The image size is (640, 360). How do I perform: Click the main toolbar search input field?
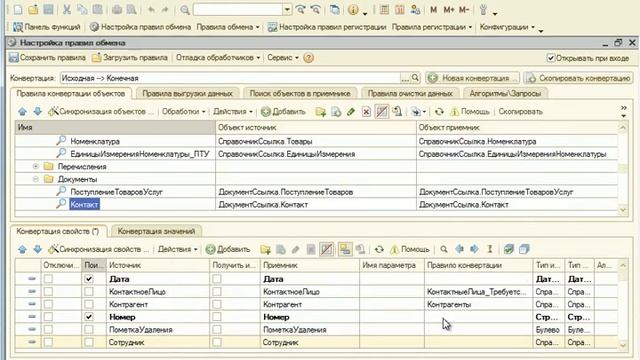[x=238, y=9]
